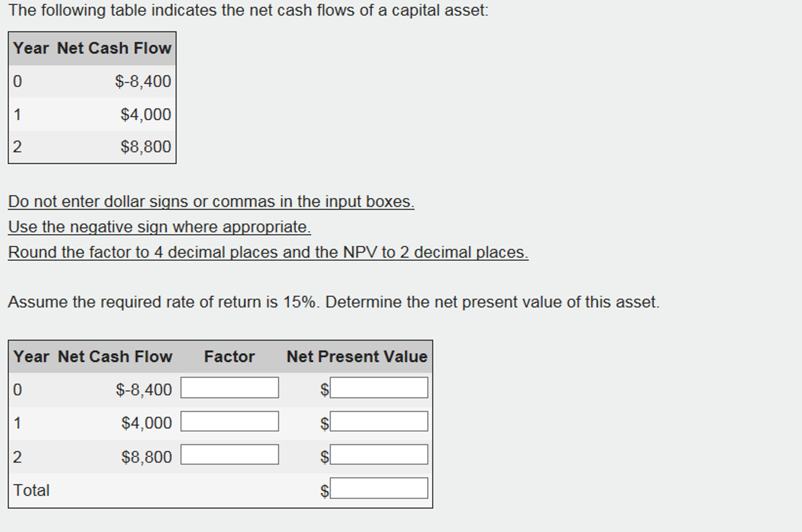Click the Factor input box for Year 0
Screen dimensions: 802x532
tap(229, 388)
